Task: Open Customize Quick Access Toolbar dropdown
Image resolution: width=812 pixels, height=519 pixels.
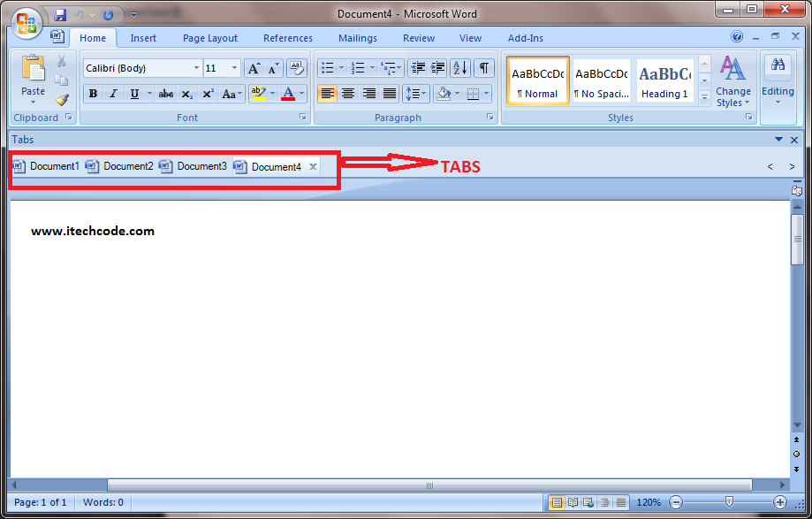Action: [x=133, y=14]
